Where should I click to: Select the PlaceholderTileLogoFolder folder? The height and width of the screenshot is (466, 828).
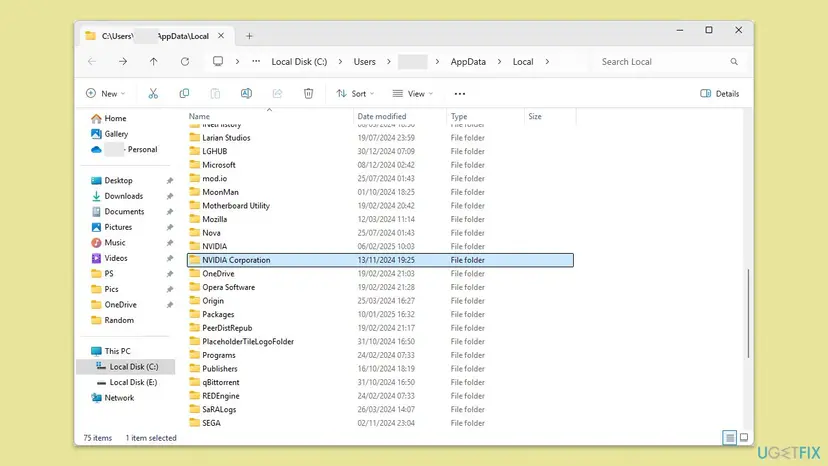click(x=380, y=342)
